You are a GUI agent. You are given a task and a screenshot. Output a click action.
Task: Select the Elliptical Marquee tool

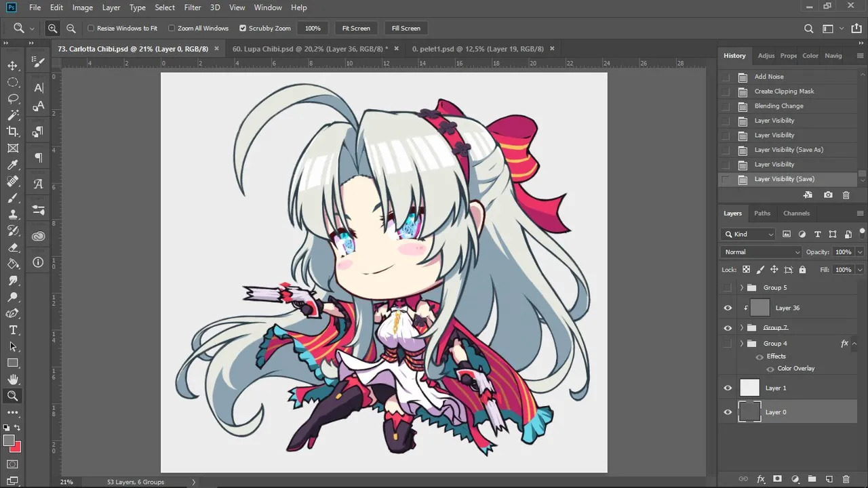click(13, 82)
